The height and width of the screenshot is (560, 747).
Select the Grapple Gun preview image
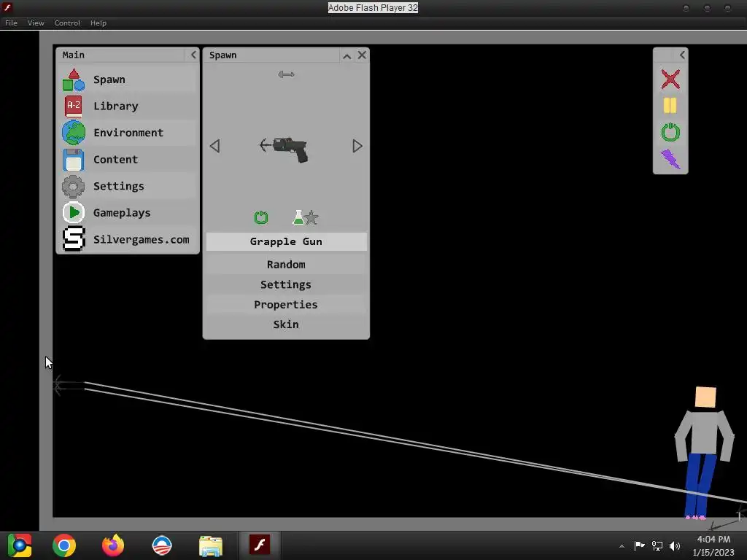(285, 149)
